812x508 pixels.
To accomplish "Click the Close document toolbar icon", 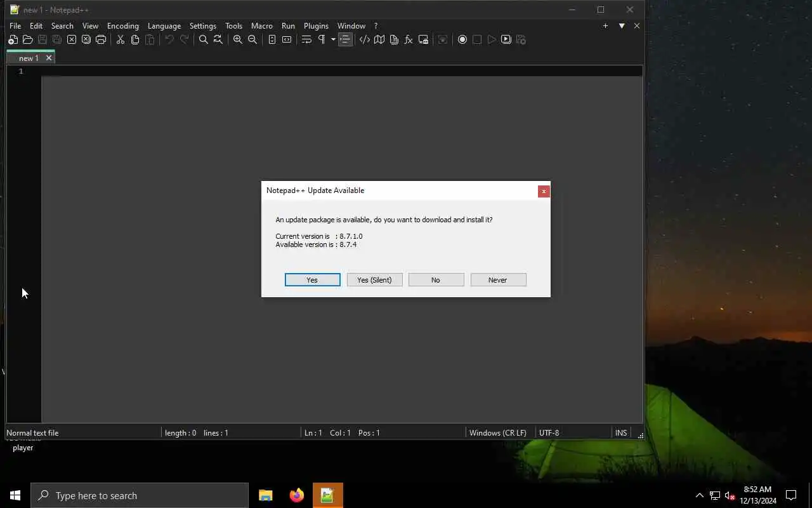I will pyautogui.click(x=71, y=39).
